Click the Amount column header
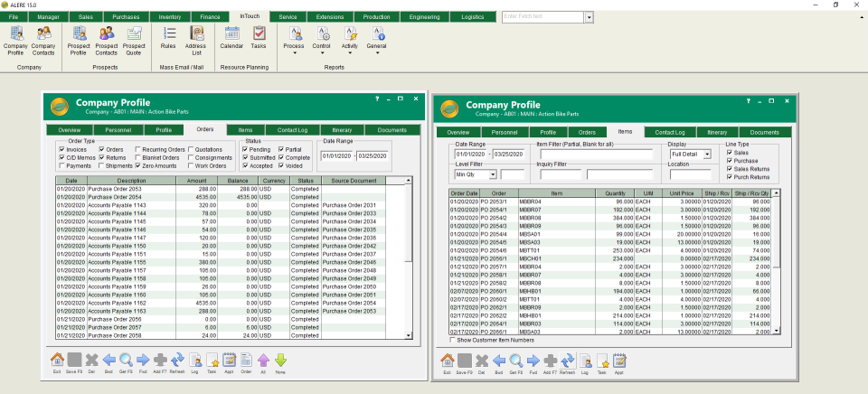868x394 pixels. (x=196, y=181)
